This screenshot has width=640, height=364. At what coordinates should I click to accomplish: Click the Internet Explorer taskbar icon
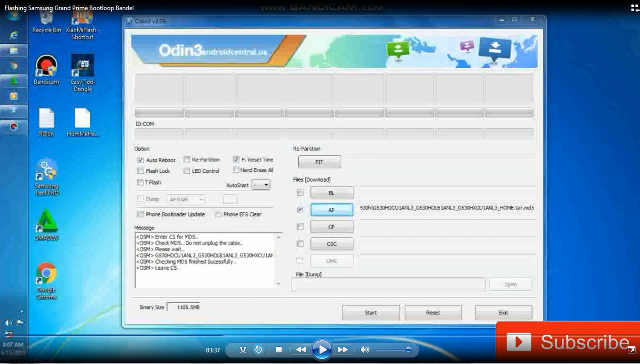click(14, 35)
